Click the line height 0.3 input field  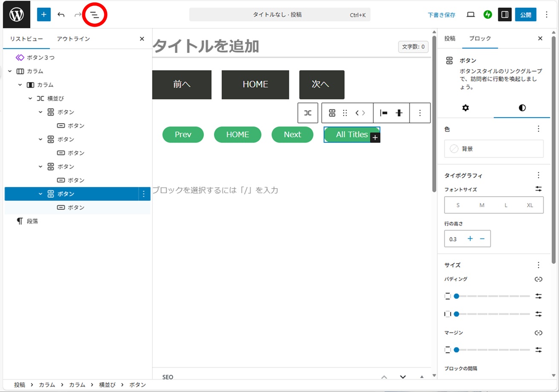coord(454,239)
